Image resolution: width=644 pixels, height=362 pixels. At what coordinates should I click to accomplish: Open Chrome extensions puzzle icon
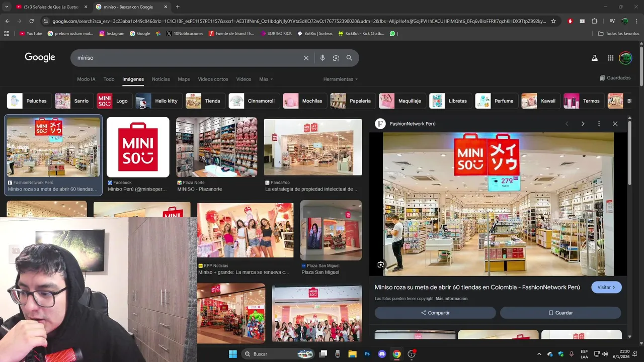pos(595,21)
